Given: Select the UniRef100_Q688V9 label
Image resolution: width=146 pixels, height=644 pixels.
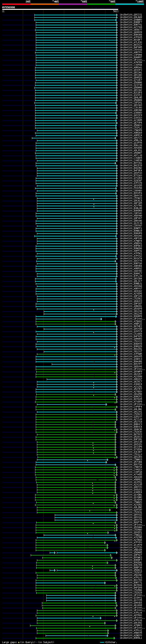Looking at the screenshot, I should pos(131,32).
